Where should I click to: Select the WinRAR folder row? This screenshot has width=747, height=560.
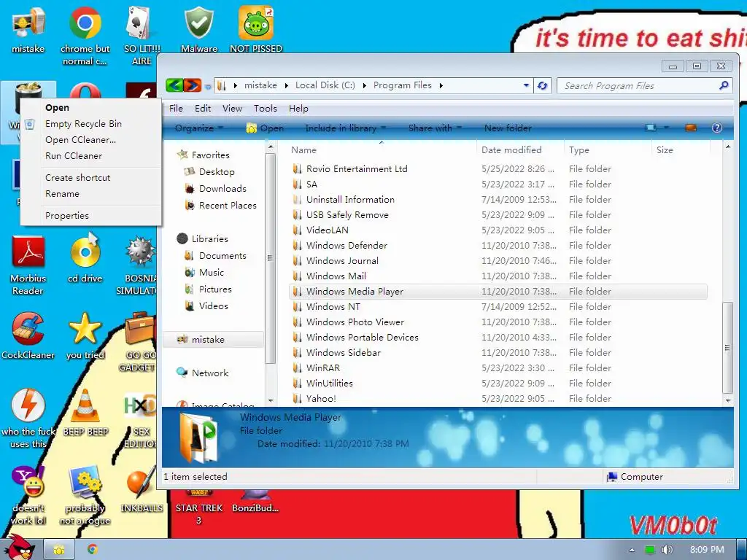pos(498,368)
